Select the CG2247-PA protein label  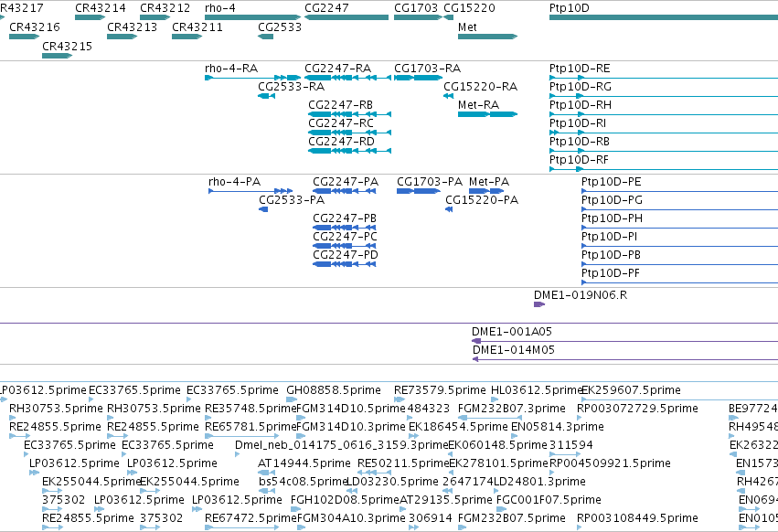pos(346,182)
